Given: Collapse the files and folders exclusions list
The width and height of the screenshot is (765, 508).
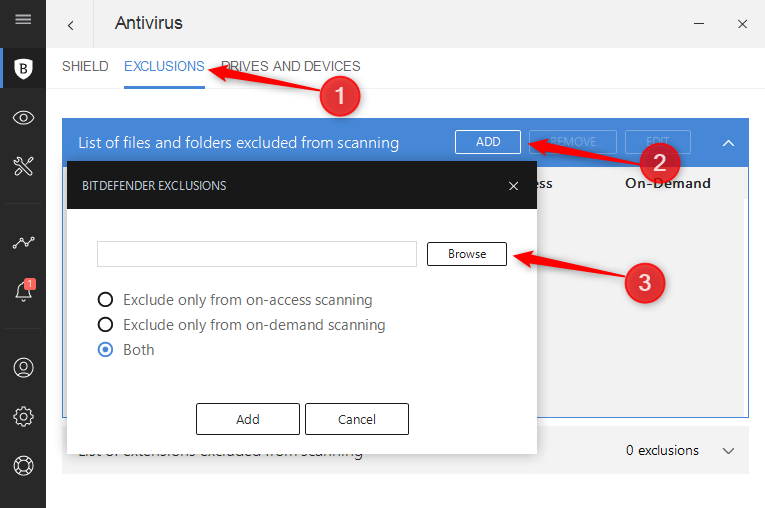Looking at the screenshot, I should (728, 143).
